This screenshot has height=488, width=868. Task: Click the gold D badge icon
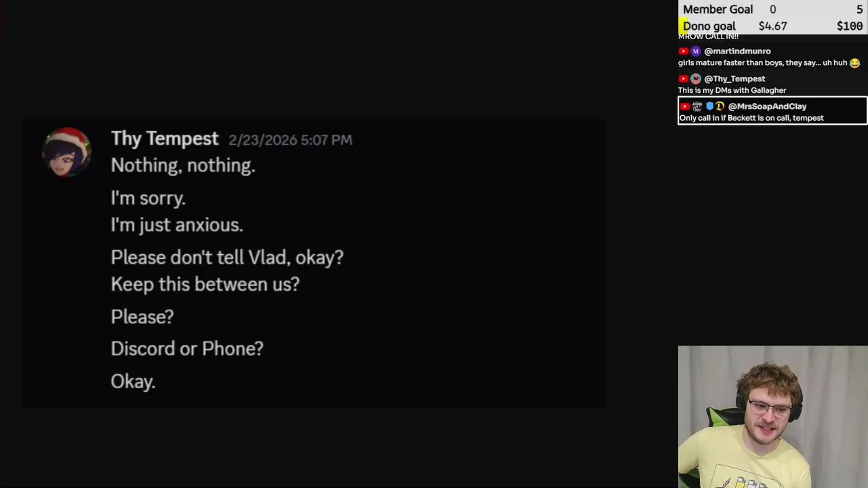click(x=720, y=106)
